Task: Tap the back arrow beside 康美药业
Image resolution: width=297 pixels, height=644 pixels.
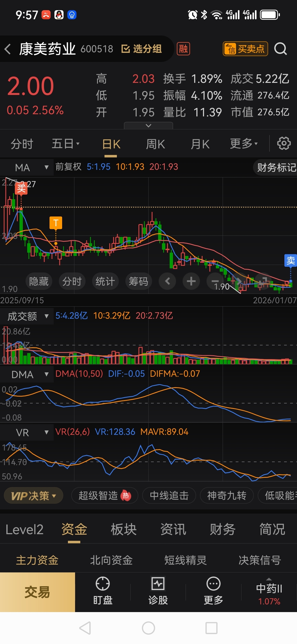Action: [x=8, y=49]
